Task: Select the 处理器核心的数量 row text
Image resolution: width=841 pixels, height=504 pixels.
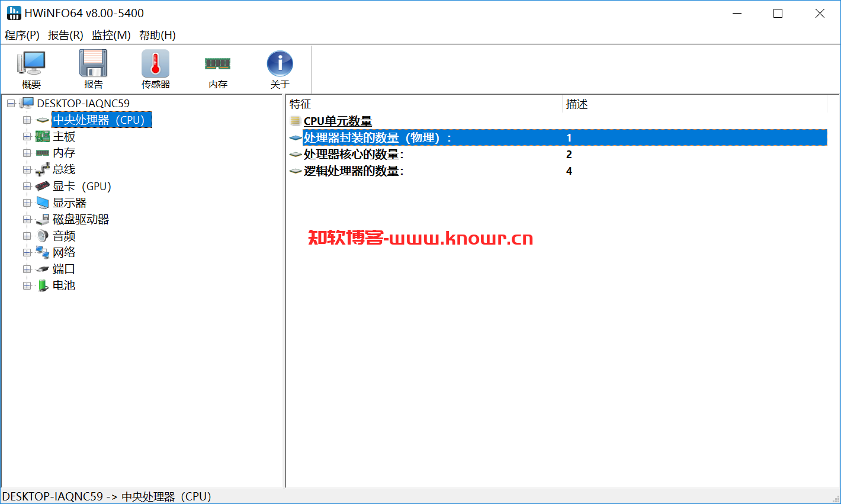Action: tap(354, 155)
